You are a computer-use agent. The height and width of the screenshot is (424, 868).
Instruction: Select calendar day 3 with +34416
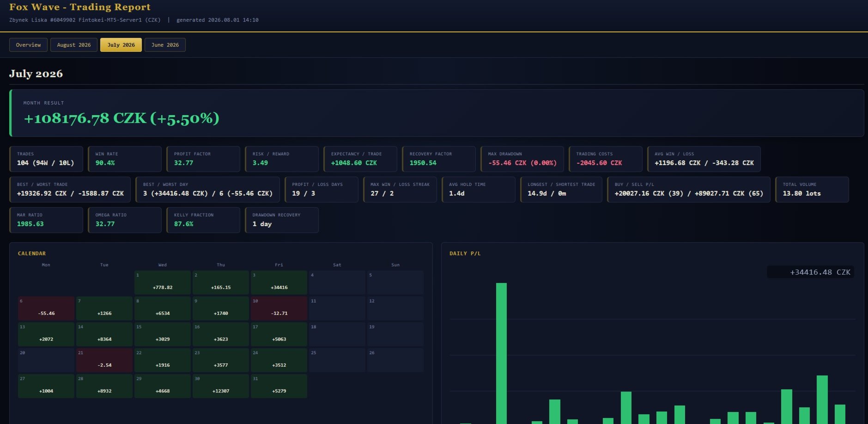(279, 283)
